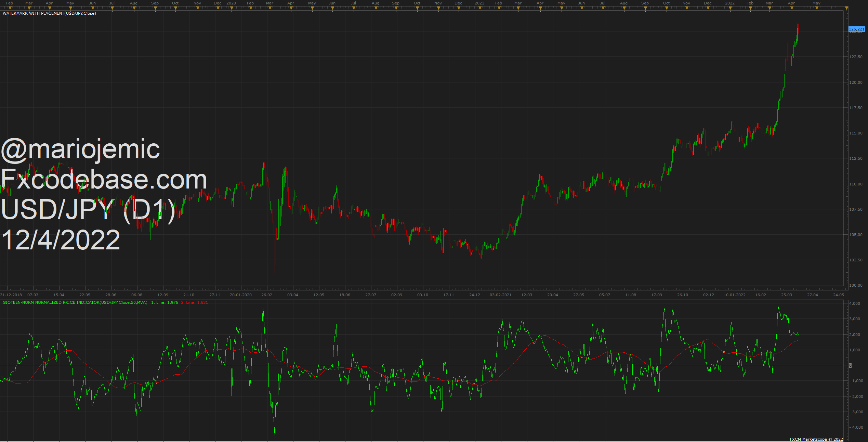The height and width of the screenshot is (442, 868).
Task: Click the 11.08 date label
Action: click(631, 295)
